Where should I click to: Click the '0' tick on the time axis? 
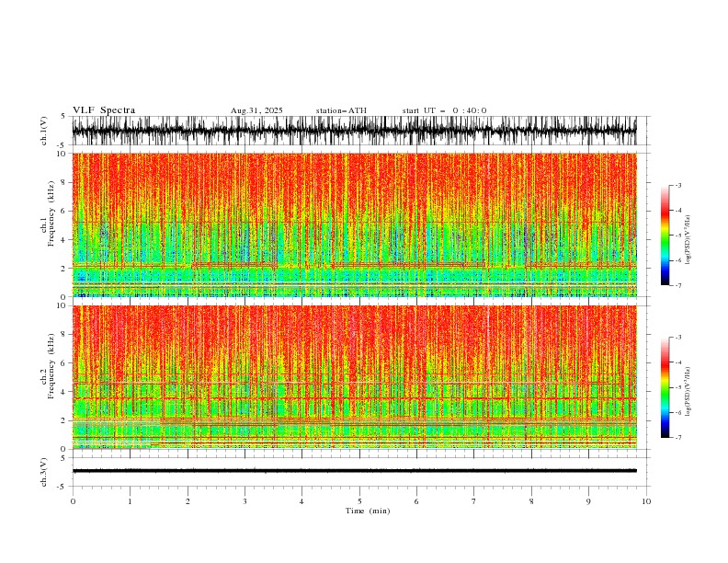(73, 501)
